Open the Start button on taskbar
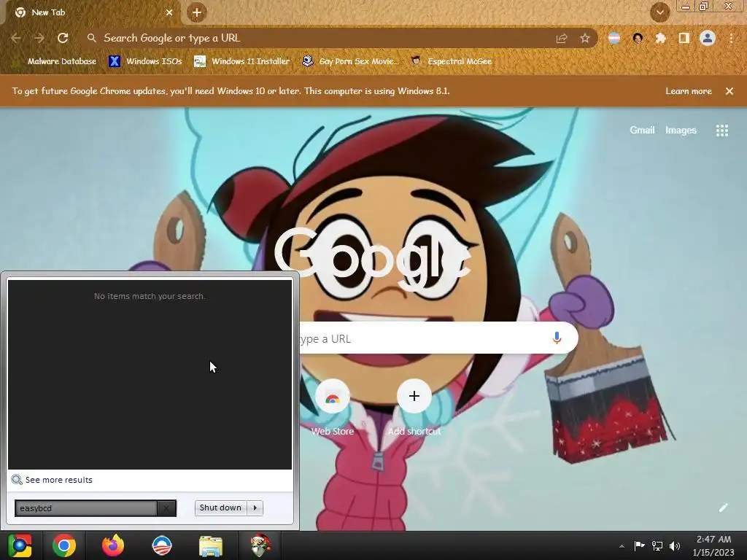 coord(20,545)
